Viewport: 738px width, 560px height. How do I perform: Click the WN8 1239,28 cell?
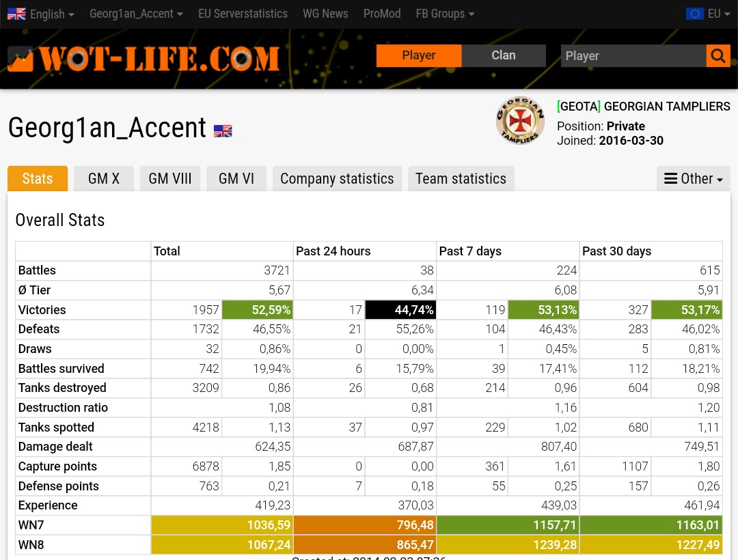[x=508, y=545]
